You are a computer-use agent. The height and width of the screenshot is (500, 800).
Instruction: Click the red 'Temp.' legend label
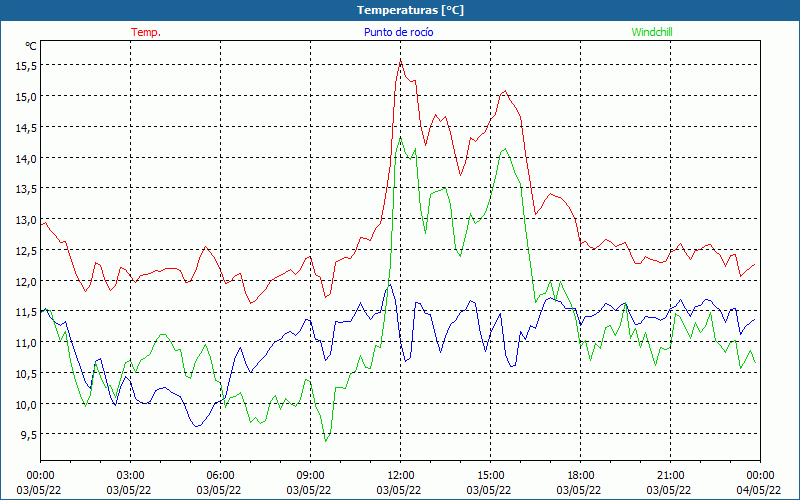[x=146, y=32]
